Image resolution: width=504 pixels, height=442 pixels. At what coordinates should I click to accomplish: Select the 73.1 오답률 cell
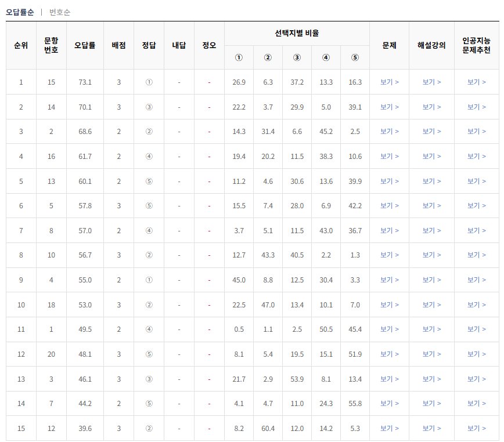[x=85, y=82]
